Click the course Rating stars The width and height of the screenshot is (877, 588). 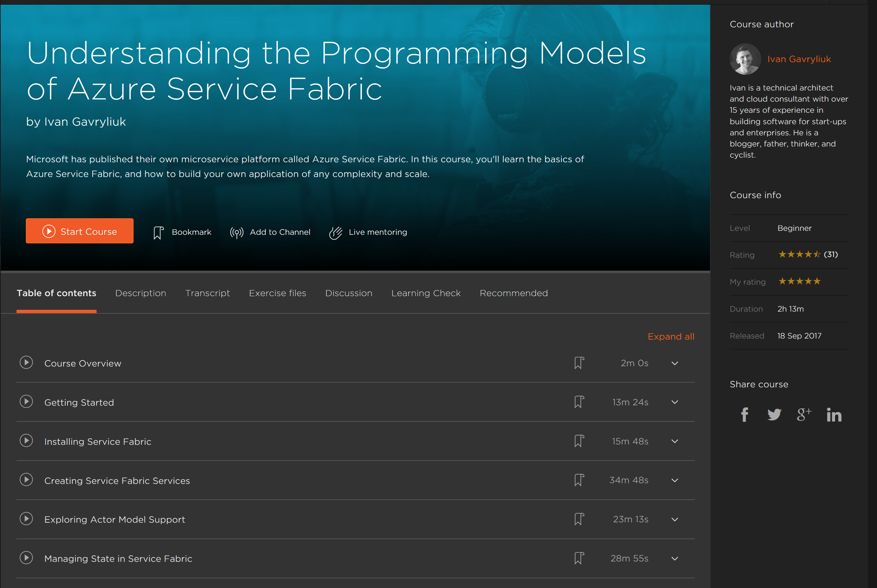pyautogui.click(x=799, y=254)
